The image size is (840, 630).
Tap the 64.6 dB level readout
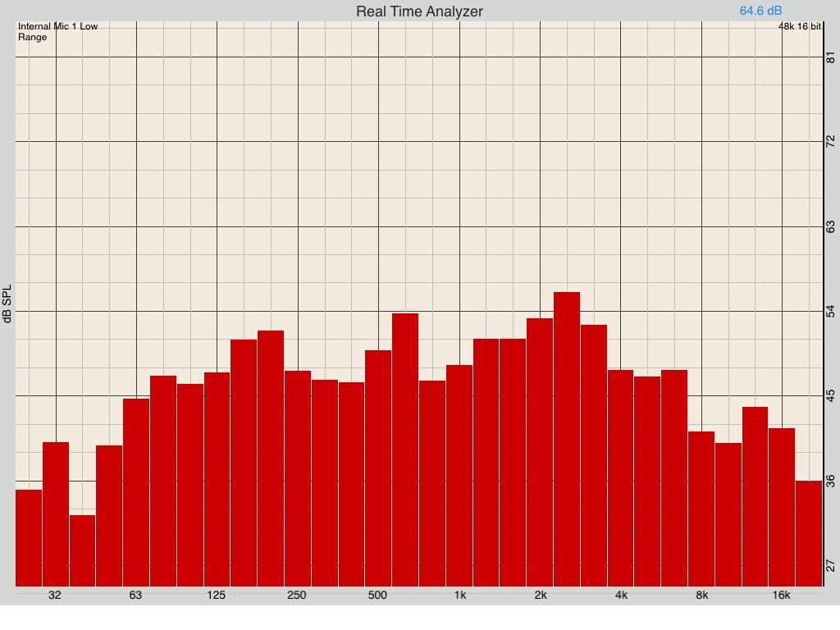tap(760, 11)
